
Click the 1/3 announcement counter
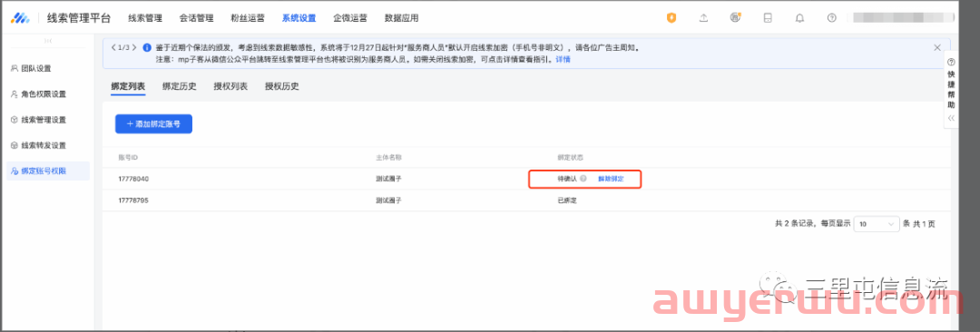[x=123, y=47]
